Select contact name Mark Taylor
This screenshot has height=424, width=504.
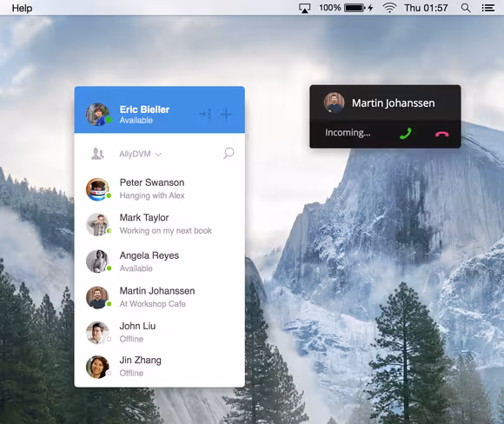coord(144,217)
